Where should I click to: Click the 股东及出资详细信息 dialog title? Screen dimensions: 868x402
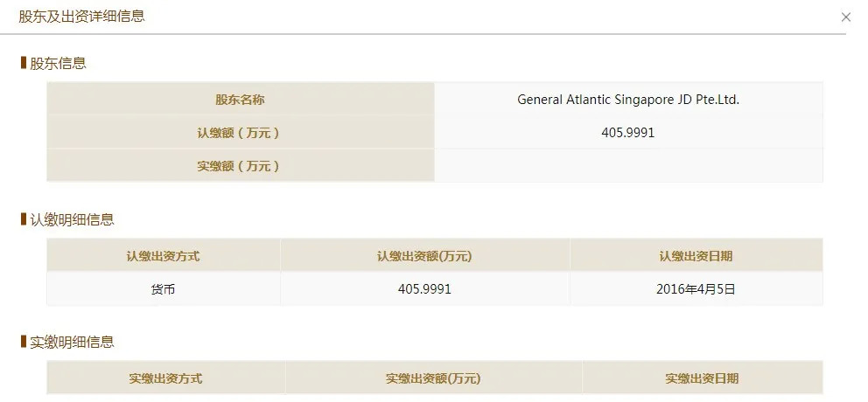pos(81,17)
